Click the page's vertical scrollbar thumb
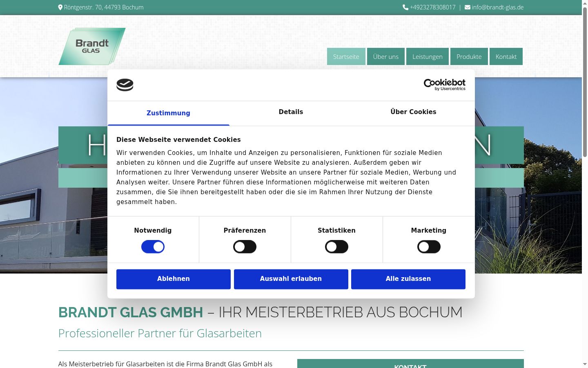This screenshot has width=588, height=368. click(x=585, y=82)
